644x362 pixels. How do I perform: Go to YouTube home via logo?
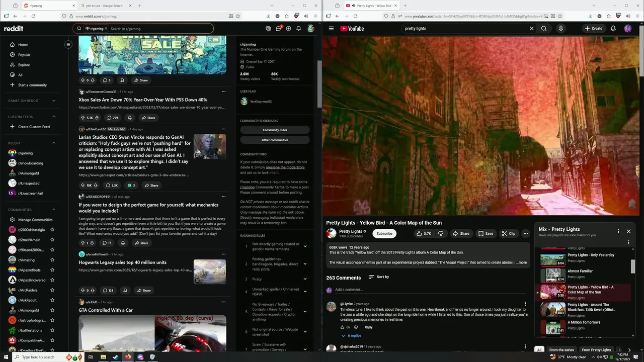pyautogui.click(x=352, y=29)
